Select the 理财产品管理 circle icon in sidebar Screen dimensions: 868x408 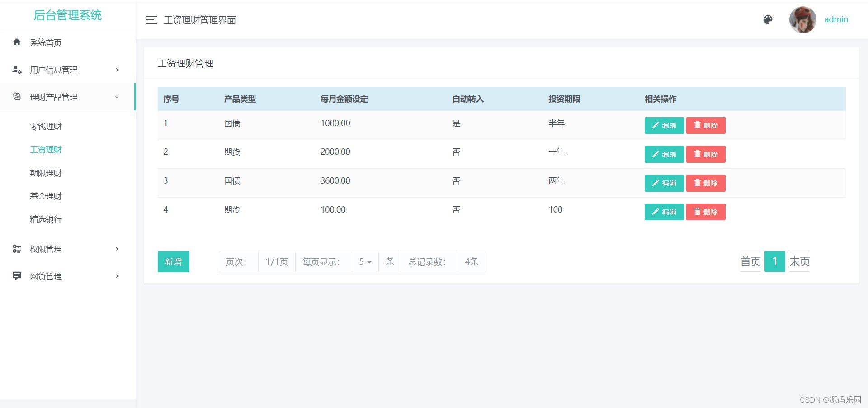coord(16,97)
